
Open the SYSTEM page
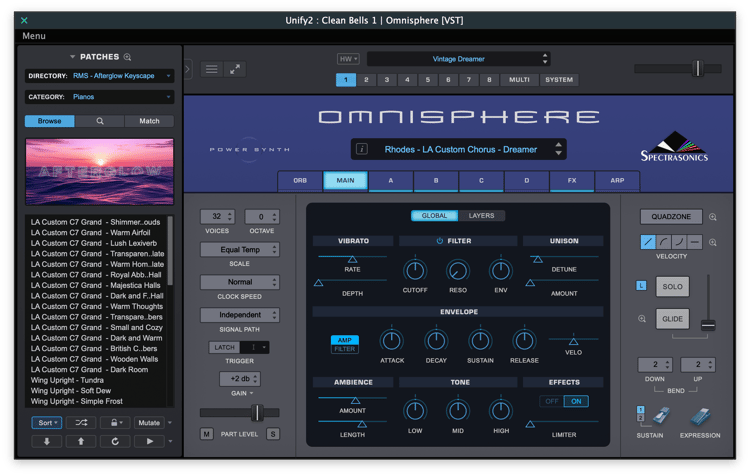tap(559, 79)
